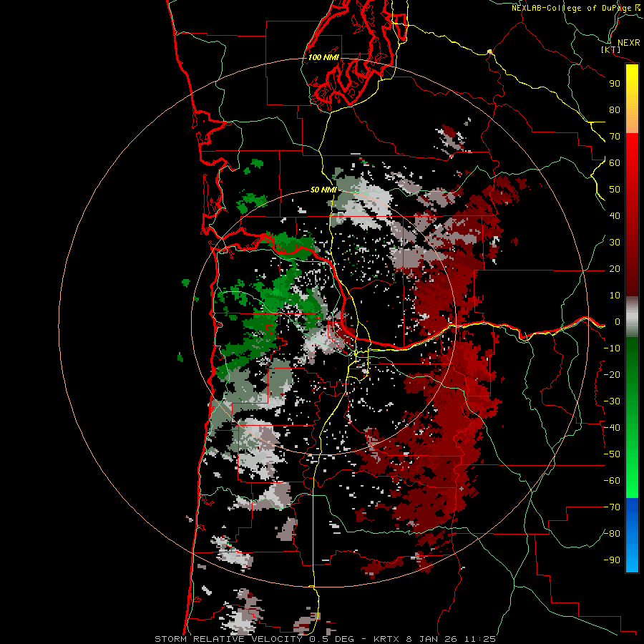This screenshot has height=644, width=644.
Task: Click the 70 value on the velocity scale
Action: (615, 137)
